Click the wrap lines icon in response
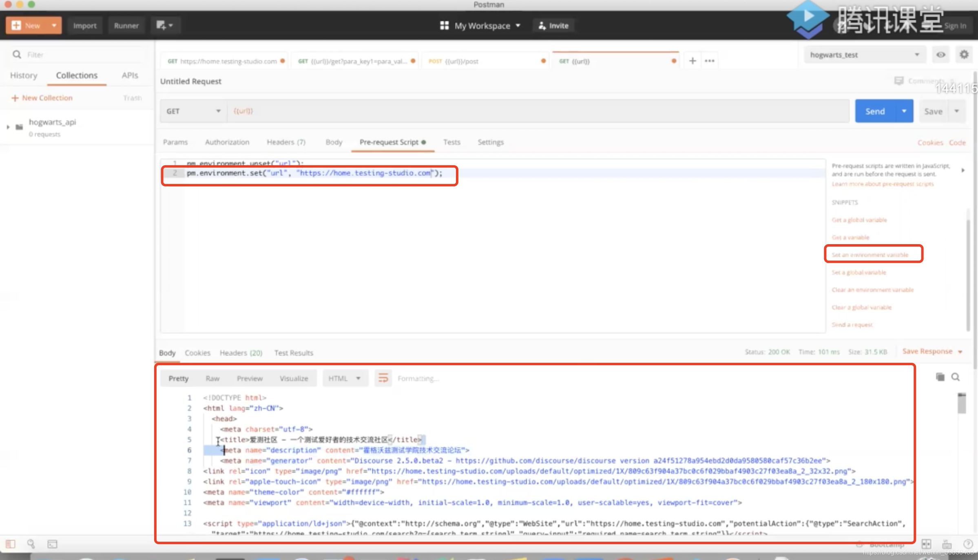This screenshot has height=560, width=978. [383, 378]
